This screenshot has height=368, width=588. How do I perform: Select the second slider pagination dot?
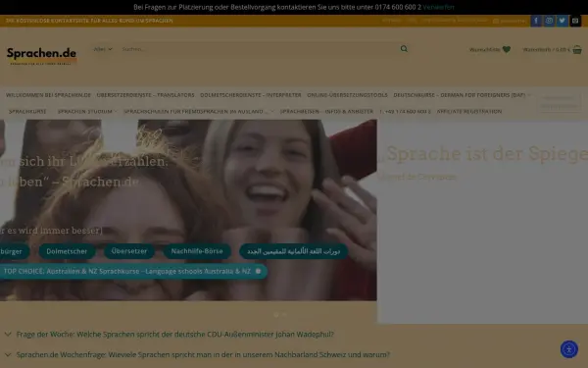pos(284,315)
